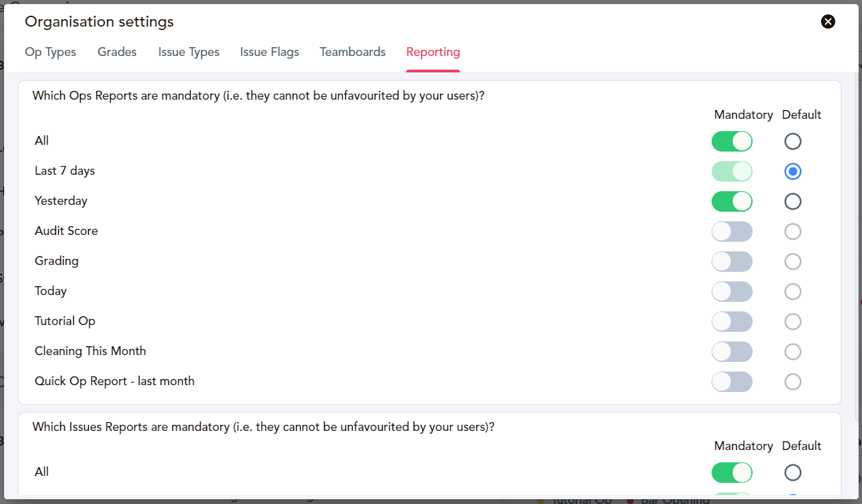Click the 'Audit Score' report label
The image size is (862, 504).
tap(66, 231)
